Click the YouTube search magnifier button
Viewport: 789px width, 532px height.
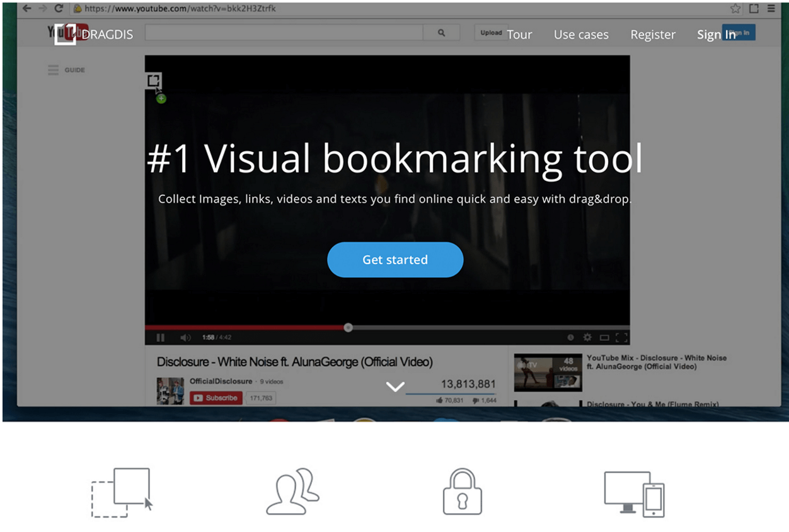[x=442, y=33]
